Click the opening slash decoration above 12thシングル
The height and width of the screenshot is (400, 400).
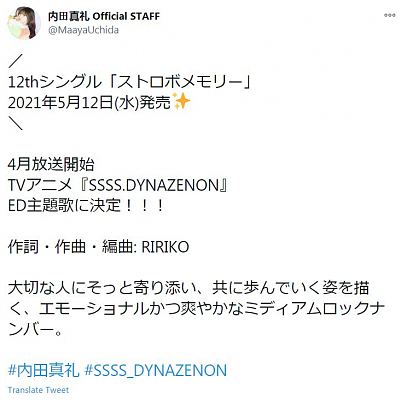point(15,62)
